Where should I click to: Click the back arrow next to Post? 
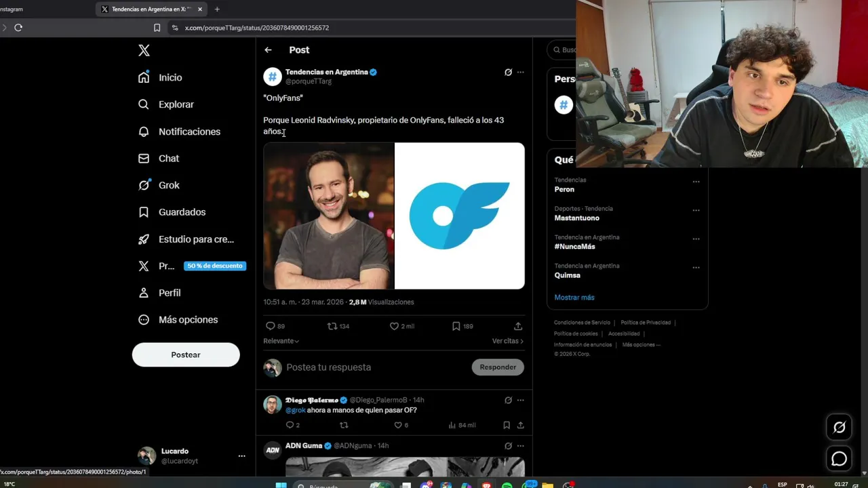[x=268, y=50]
